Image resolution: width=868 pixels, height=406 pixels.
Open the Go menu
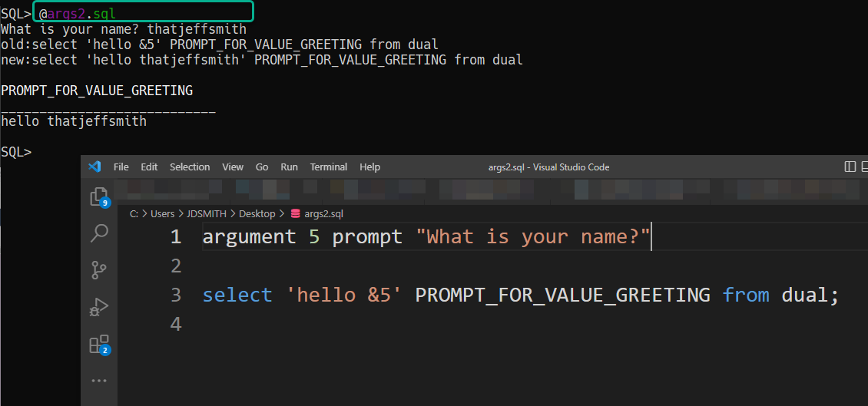[262, 167]
